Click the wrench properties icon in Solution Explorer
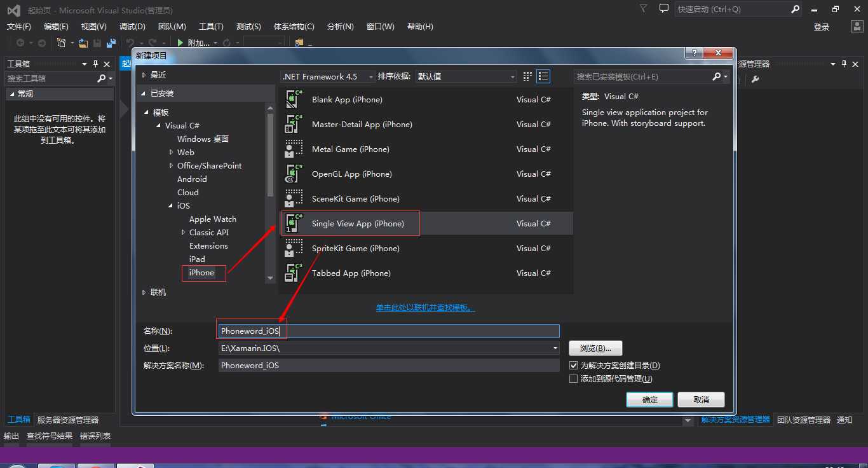The height and width of the screenshot is (468, 868). pyautogui.click(x=755, y=79)
